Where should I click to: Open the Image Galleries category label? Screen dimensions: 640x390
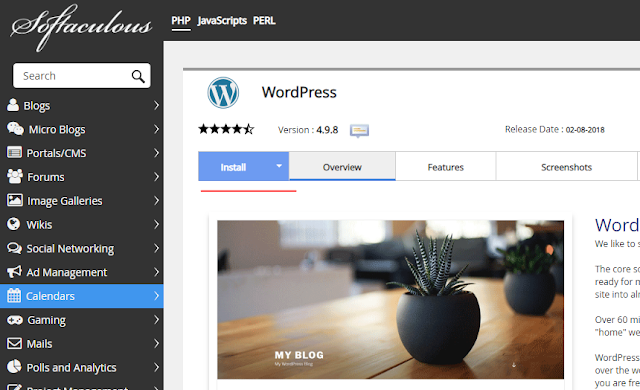click(64, 201)
